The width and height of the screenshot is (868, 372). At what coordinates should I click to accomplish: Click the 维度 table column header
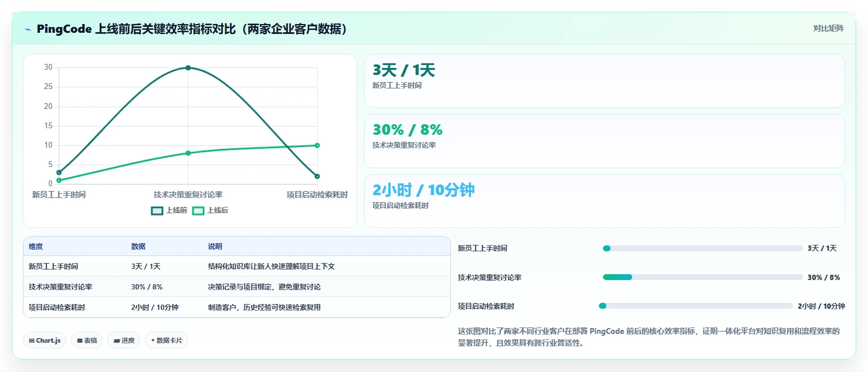(36, 247)
